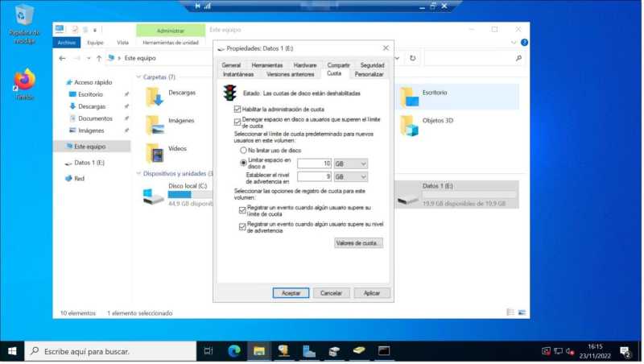Viewport: 644px width, 364px height.
Task: Toggle event logging for nivel de advertencia
Action: (x=242, y=227)
